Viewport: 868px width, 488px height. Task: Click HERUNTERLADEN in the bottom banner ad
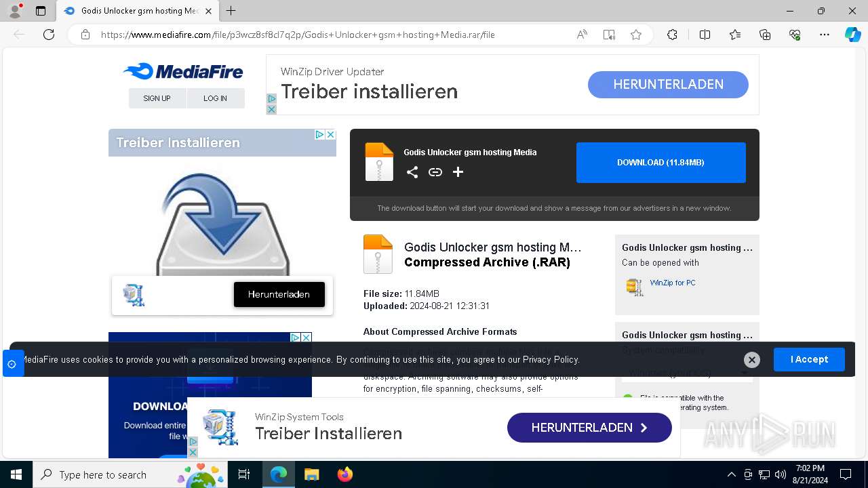tap(589, 428)
